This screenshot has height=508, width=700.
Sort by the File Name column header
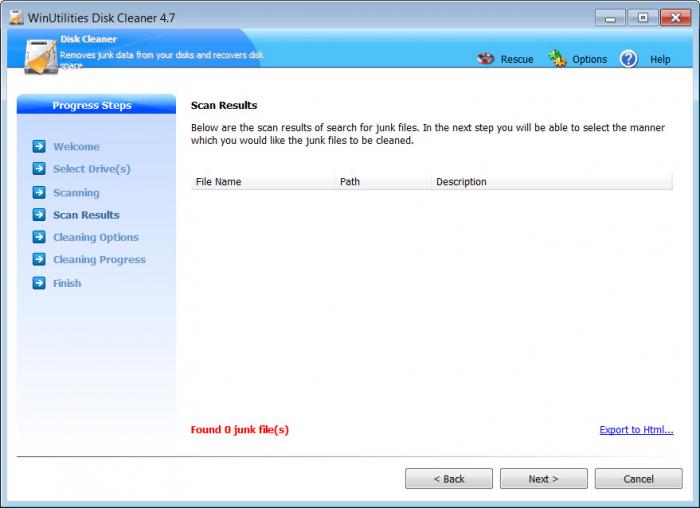coord(263,182)
